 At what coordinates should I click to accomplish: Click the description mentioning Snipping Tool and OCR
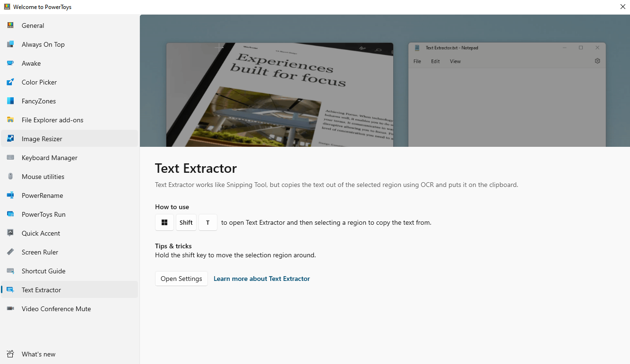pos(337,185)
